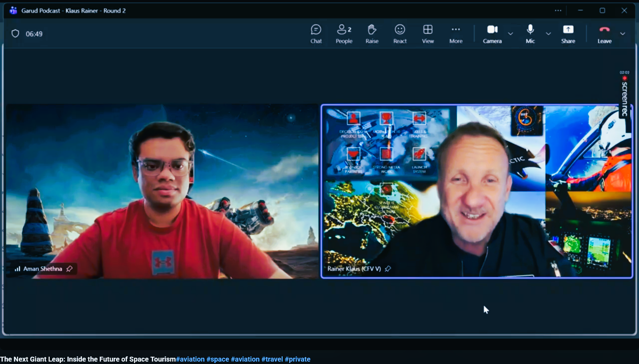Open the More actions menu
This screenshot has width=639, height=364.
pos(456,34)
